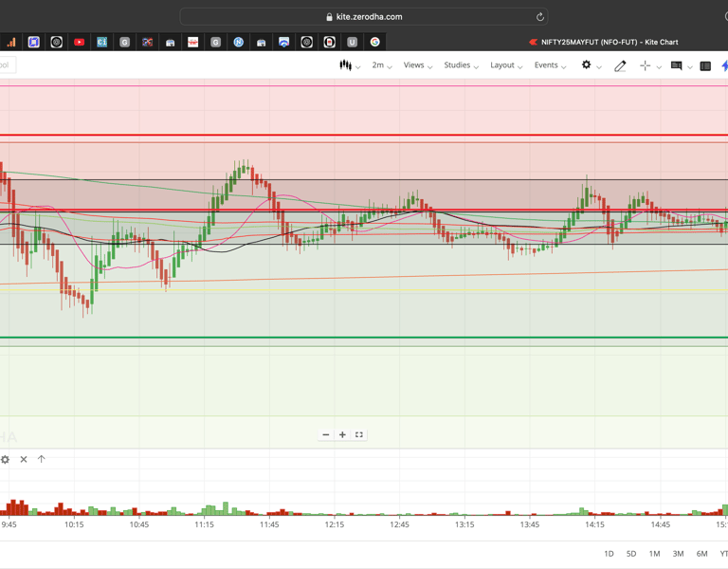Screen dimensions: 728x569
Task: Expand the chart type dropdown arrow
Action: (358, 67)
